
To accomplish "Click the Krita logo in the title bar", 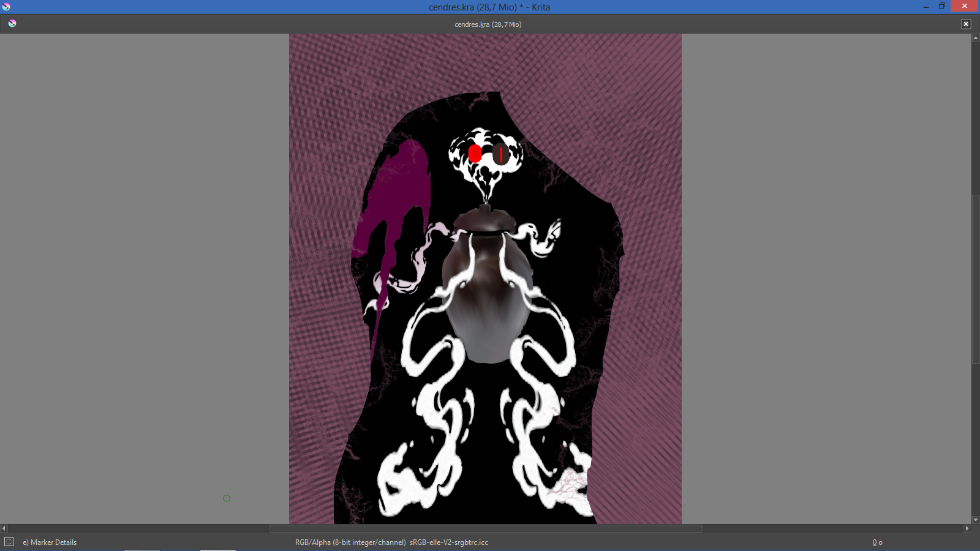I will coord(6,7).
